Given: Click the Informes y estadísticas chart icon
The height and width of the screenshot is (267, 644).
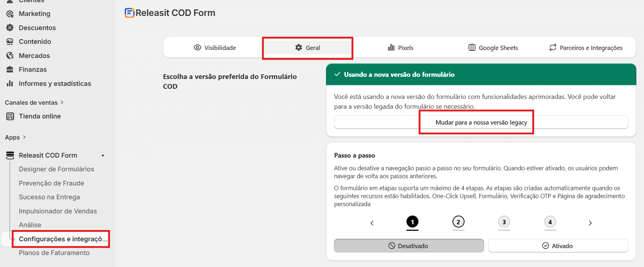Looking at the screenshot, I should (10, 84).
